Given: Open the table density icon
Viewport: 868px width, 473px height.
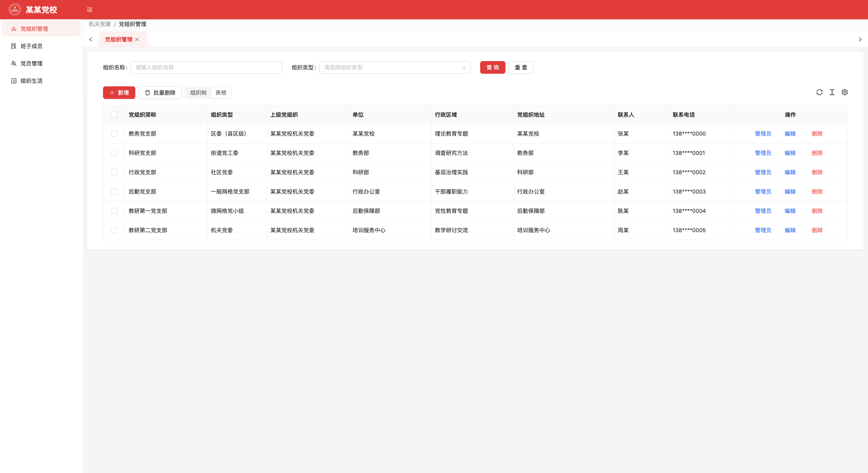Looking at the screenshot, I should click(x=832, y=92).
